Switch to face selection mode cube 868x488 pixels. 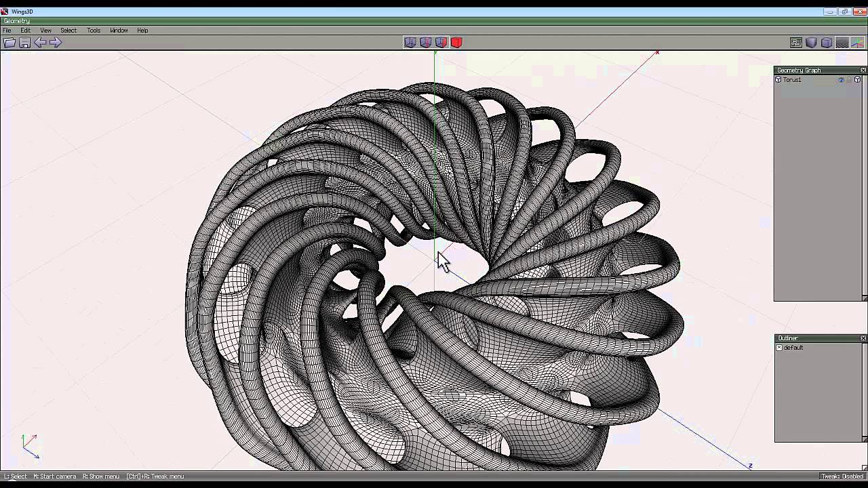(x=441, y=43)
